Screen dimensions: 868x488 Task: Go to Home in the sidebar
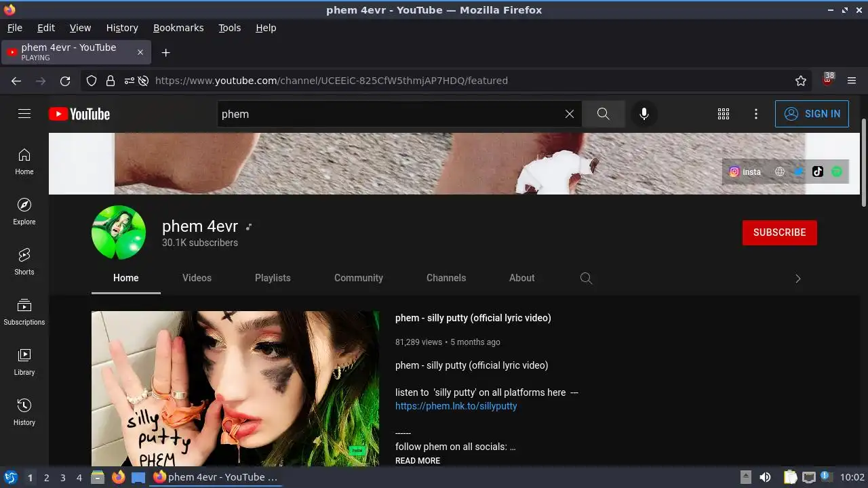(x=24, y=161)
